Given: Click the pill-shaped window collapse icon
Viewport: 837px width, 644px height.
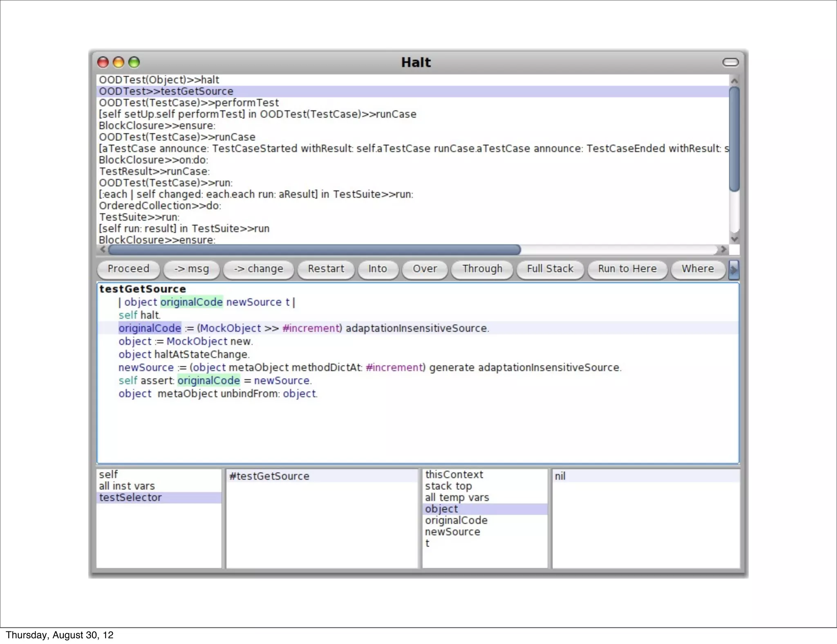Looking at the screenshot, I should [x=730, y=62].
